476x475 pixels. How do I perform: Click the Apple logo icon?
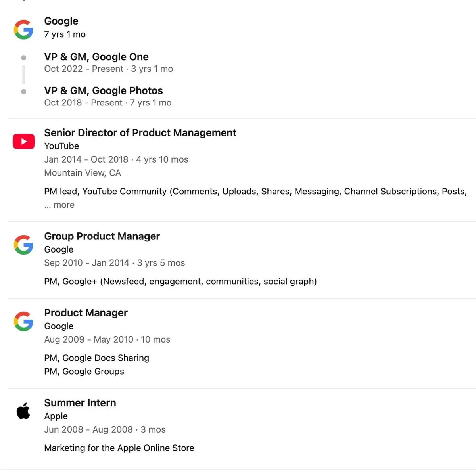pos(23,411)
